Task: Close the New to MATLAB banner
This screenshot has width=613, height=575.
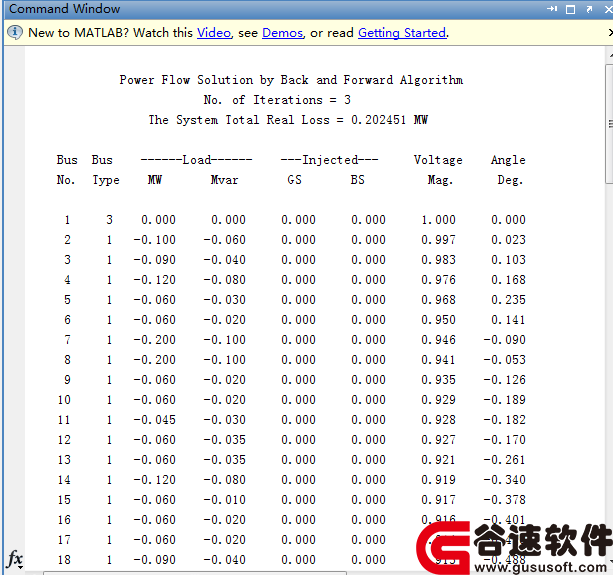Action: point(611,32)
